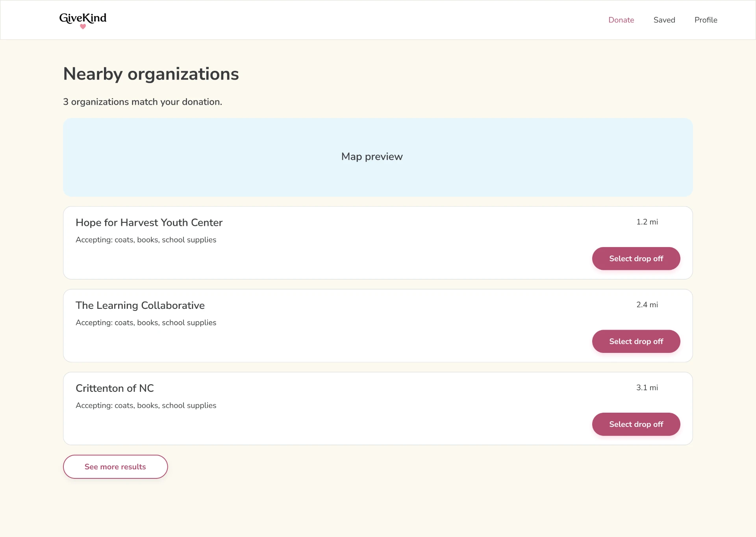
Task: Click the Nearby organizations heading
Action: [x=151, y=74]
